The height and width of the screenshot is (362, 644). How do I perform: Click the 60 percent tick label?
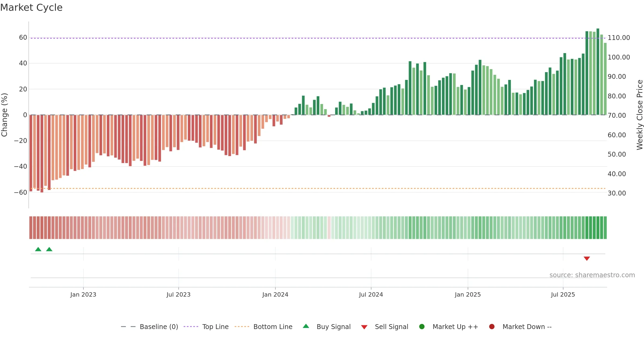point(23,38)
